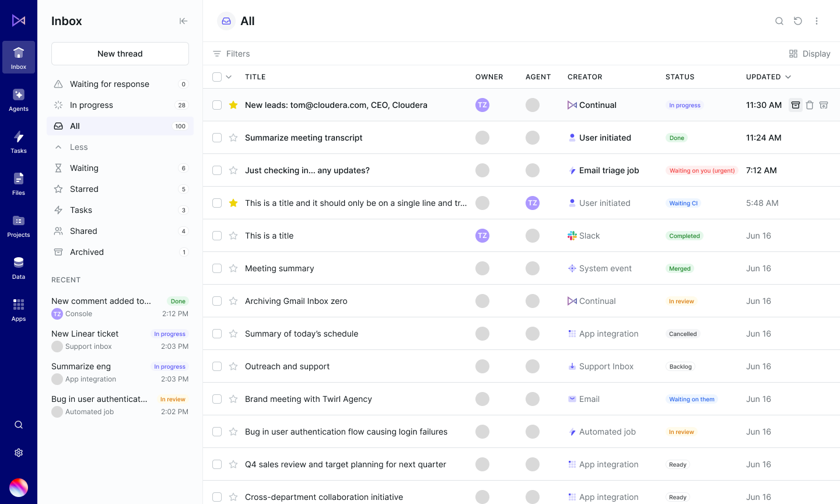Click the New thread button
840x504 pixels.
click(x=120, y=54)
